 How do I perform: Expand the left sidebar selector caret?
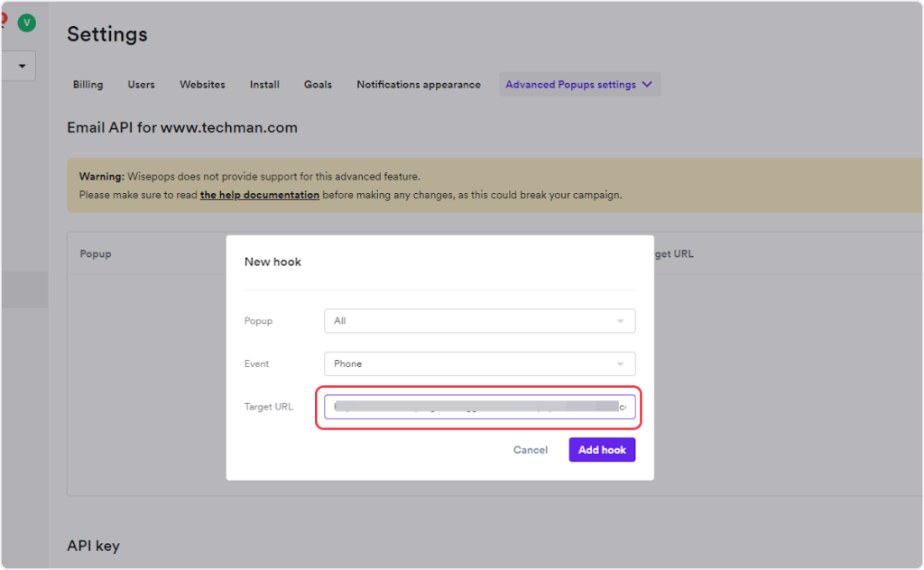click(x=21, y=67)
